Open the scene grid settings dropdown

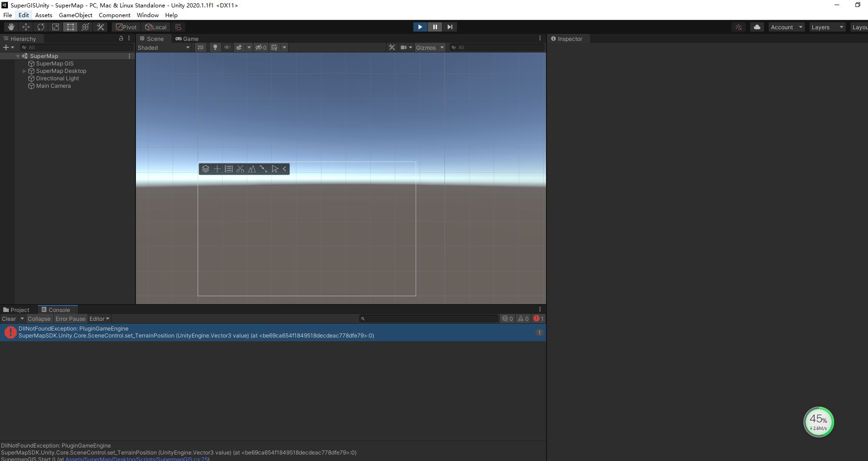[x=284, y=47]
